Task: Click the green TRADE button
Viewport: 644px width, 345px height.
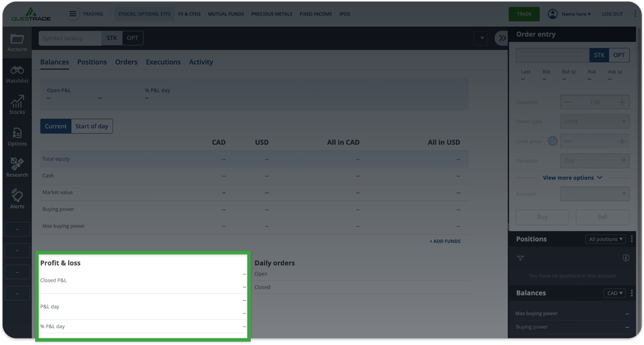Action: click(x=524, y=14)
